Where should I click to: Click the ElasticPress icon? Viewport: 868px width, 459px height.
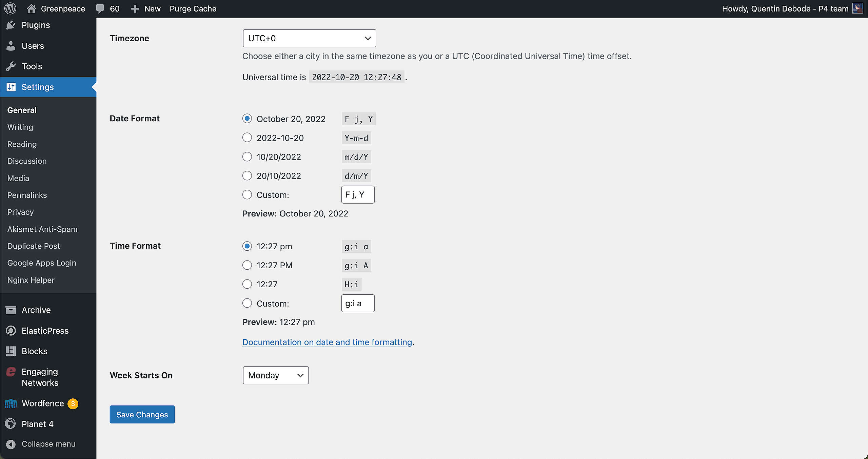point(11,331)
